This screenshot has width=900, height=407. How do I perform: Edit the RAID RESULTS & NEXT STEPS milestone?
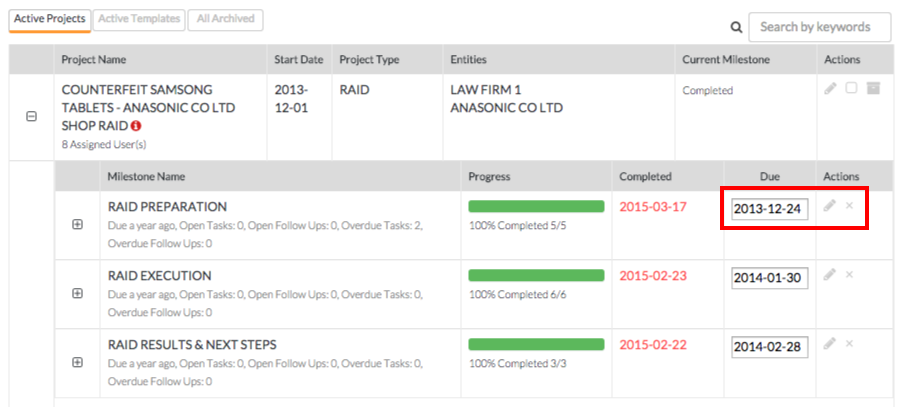click(829, 344)
